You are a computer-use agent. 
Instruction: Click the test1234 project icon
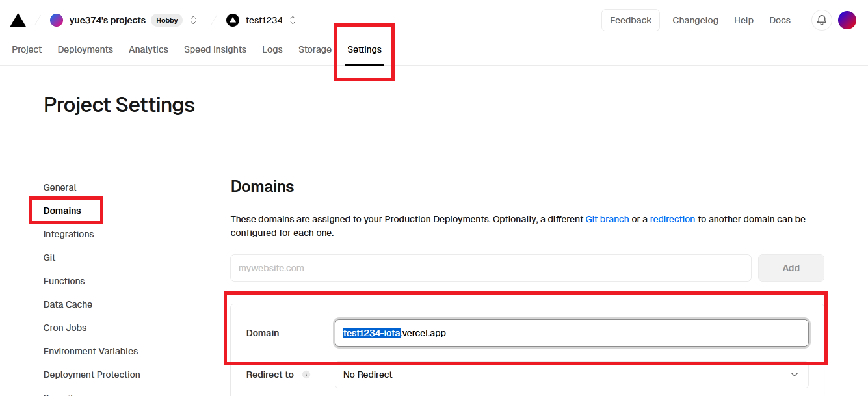tap(233, 20)
